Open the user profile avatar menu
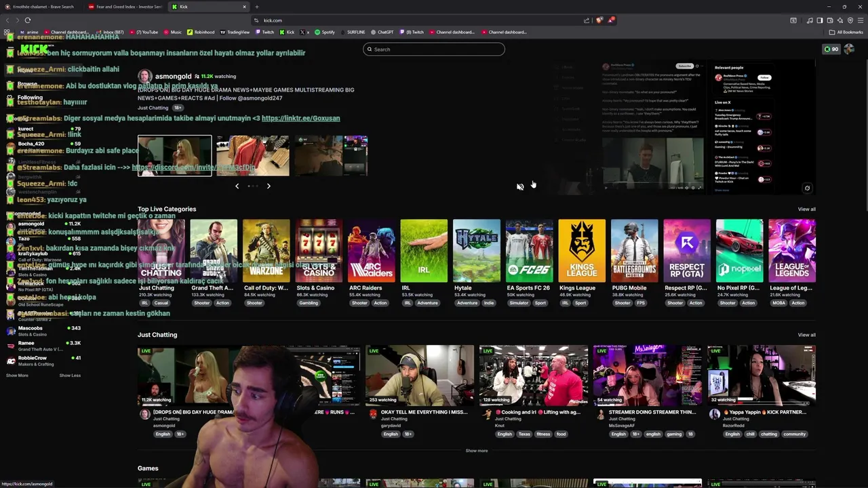Image resolution: width=868 pixels, height=488 pixels. click(849, 49)
